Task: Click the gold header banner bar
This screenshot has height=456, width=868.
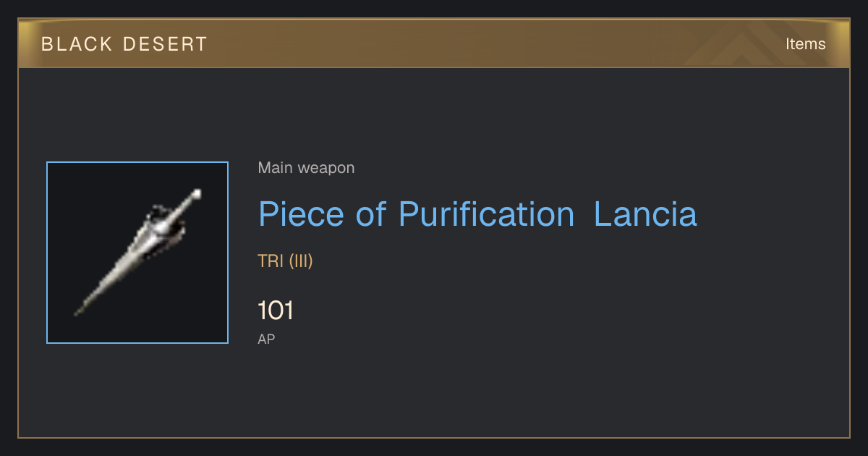Action: tap(434, 44)
